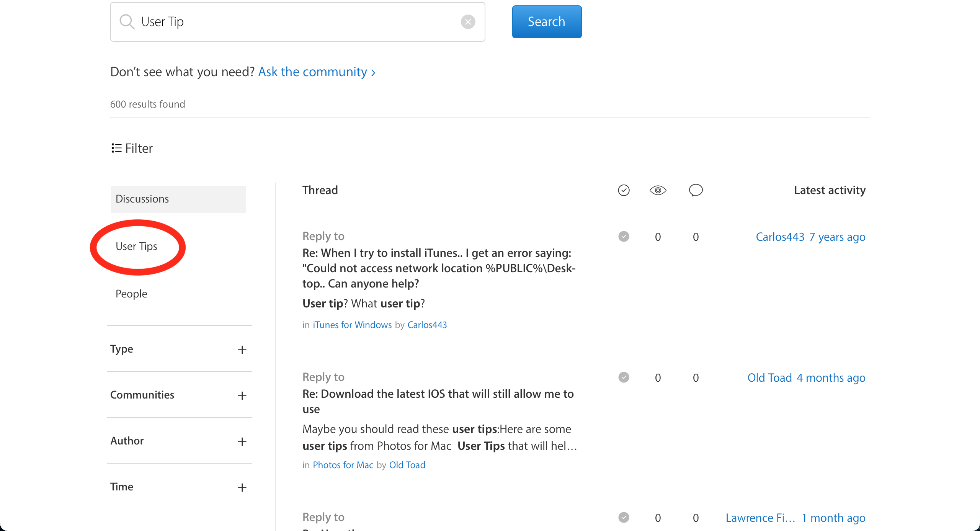Switch to the User Tips tab
The width and height of the screenshot is (980, 531).
click(136, 247)
